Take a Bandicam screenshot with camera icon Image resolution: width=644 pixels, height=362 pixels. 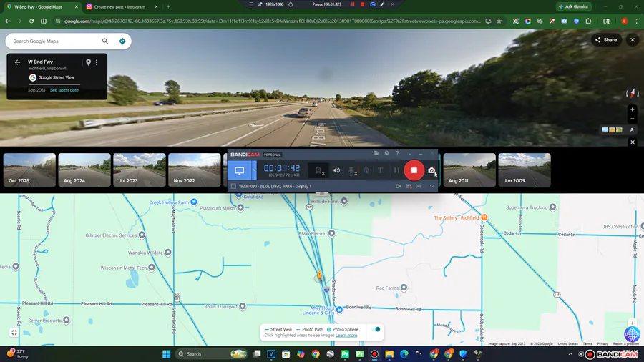point(431,170)
